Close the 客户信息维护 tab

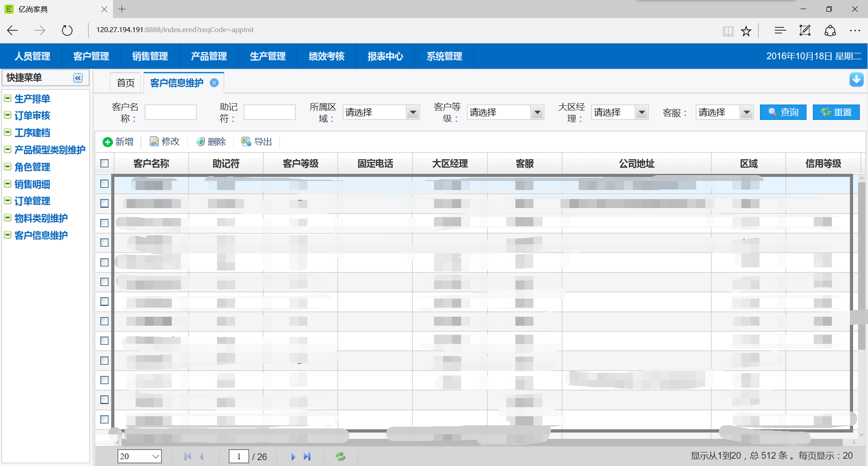[x=214, y=83]
